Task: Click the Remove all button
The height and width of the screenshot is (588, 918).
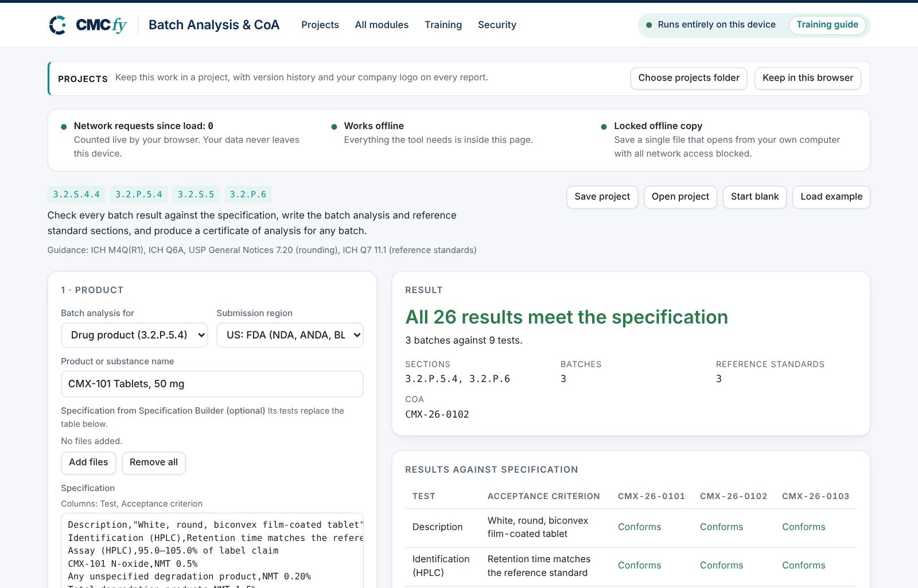Action: [154, 462]
